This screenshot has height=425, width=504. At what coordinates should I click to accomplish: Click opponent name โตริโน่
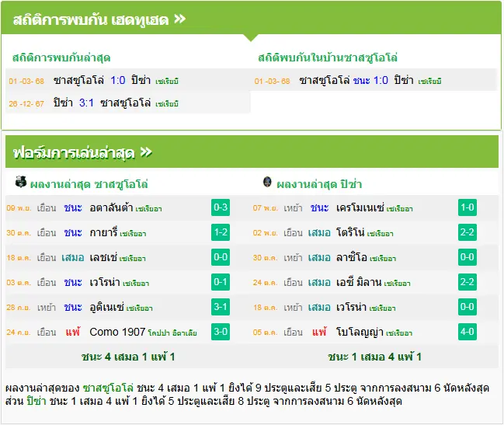350,232
